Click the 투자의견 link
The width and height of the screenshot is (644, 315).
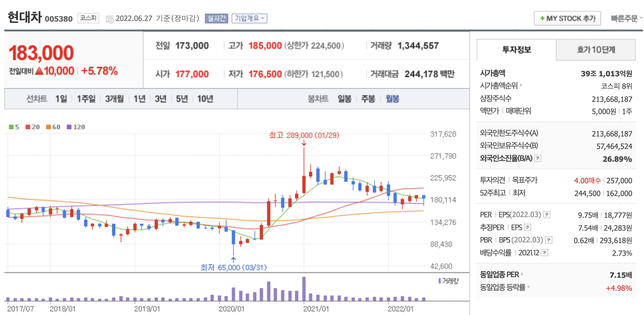[x=492, y=180]
